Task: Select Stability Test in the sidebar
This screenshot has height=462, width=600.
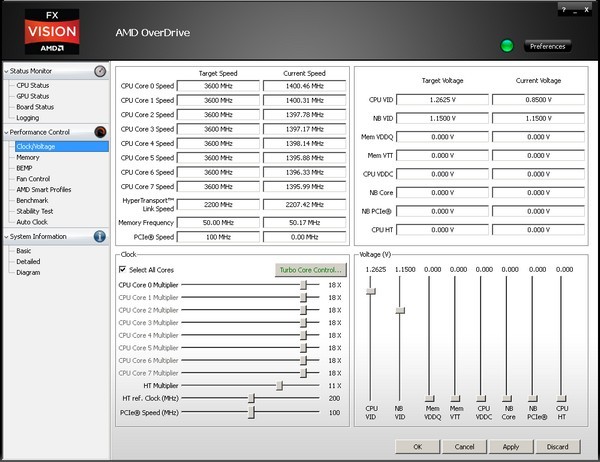Action: click(36, 211)
